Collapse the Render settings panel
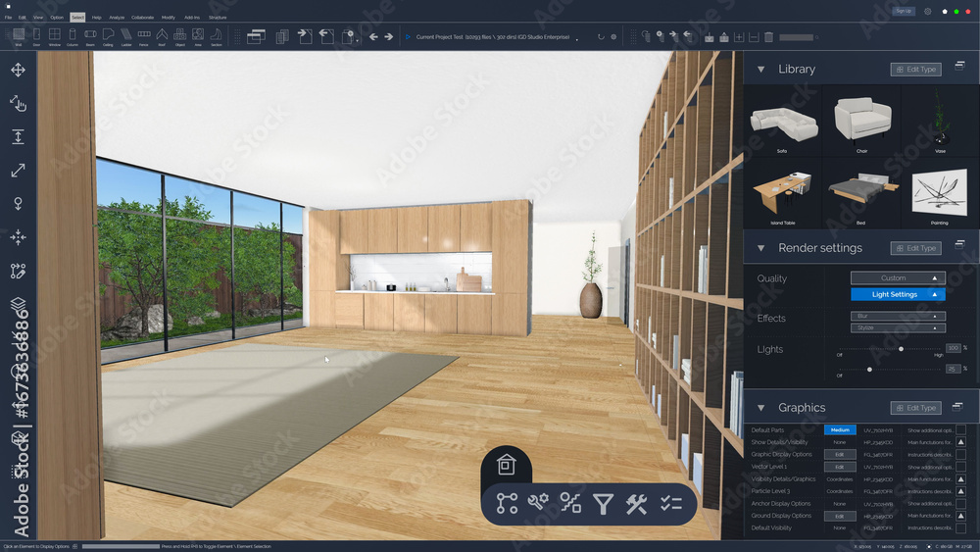The height and width of the screenshot is (552, 980). [761, 248]
